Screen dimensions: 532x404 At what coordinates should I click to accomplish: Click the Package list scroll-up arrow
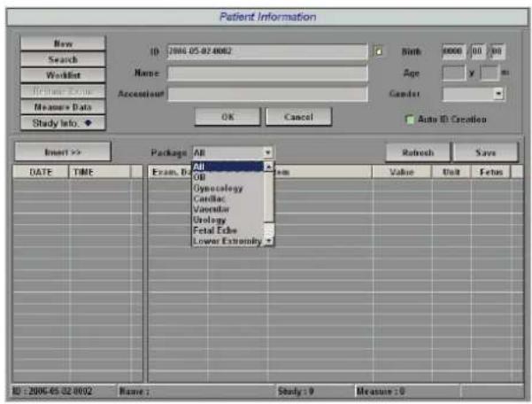[x=268, y=167]
